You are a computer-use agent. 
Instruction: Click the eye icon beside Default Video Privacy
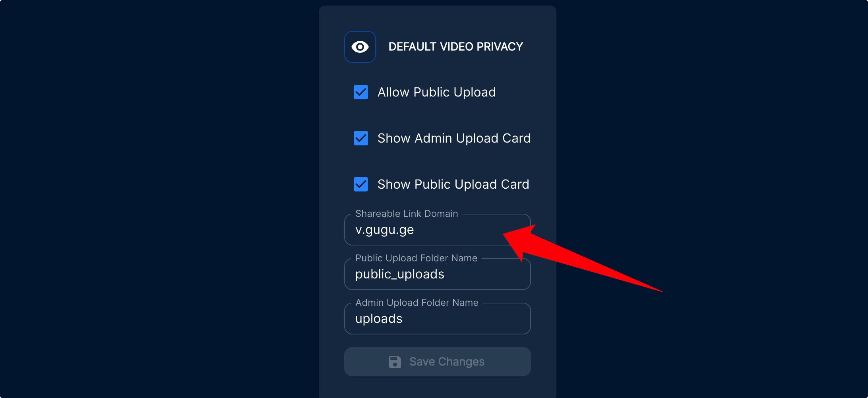click(x=360, y=47)
